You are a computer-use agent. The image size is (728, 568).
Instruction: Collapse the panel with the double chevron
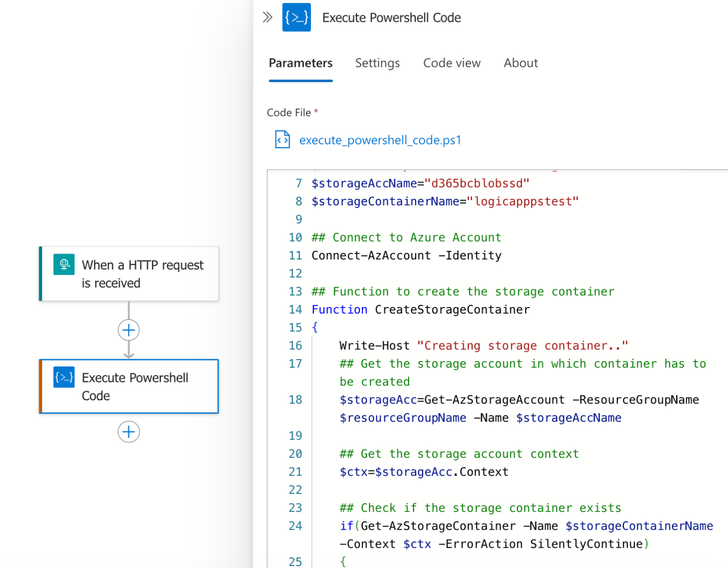click(267, 18)
